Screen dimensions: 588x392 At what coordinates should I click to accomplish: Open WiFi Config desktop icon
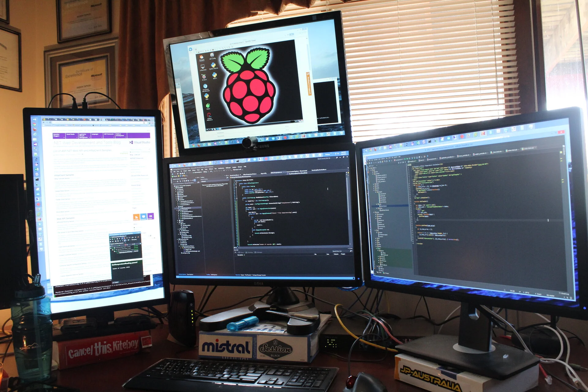tap(212, 55)
